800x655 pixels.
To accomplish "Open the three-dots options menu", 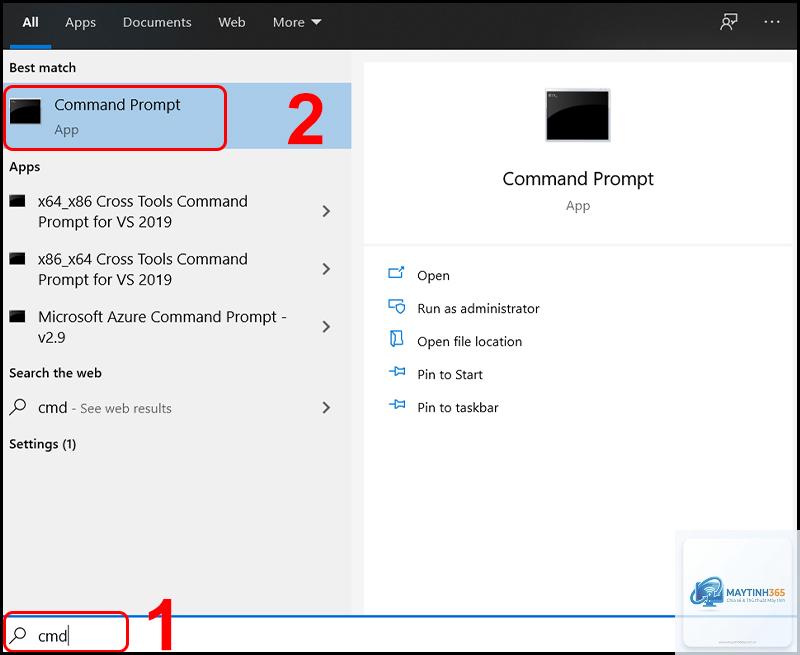I will click(771, 22).
